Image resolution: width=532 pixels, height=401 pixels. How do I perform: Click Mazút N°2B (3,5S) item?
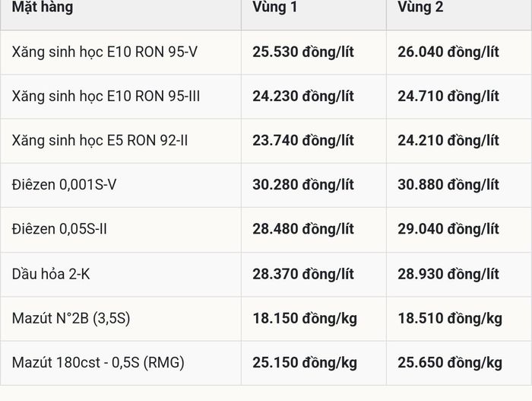coord(71,319)
